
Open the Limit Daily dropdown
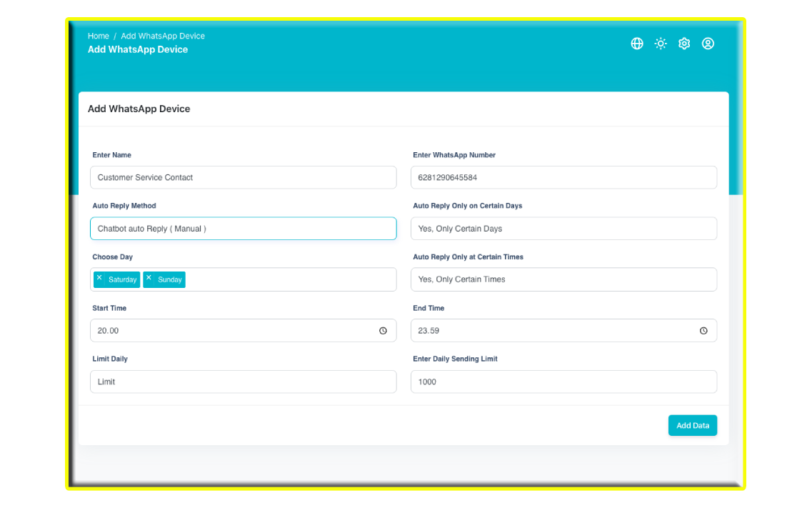[243, 382]
